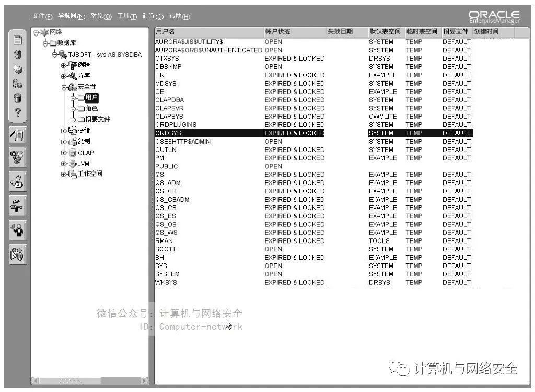The width and height of the screenshot is (535, 392).
Task: Click the tree panel horizontal scrollbar thumb
Action: click(x=70, y=381)
